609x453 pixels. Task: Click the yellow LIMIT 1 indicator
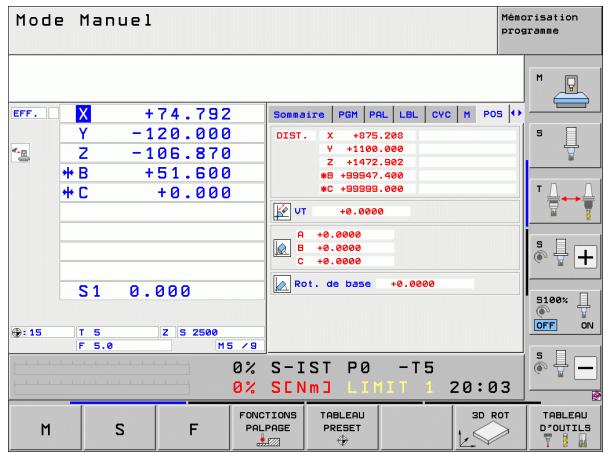[x=390, y=387]
